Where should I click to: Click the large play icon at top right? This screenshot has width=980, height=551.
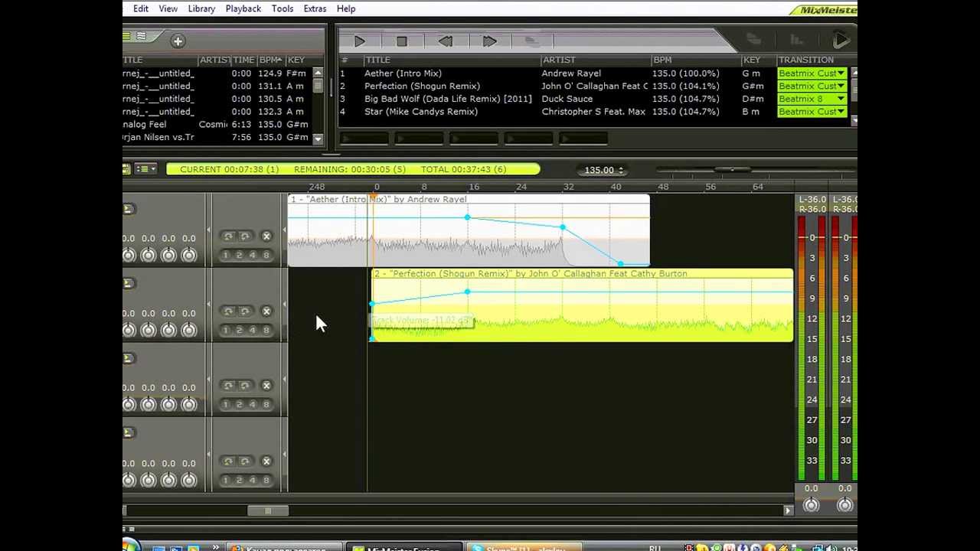point(841,41)
